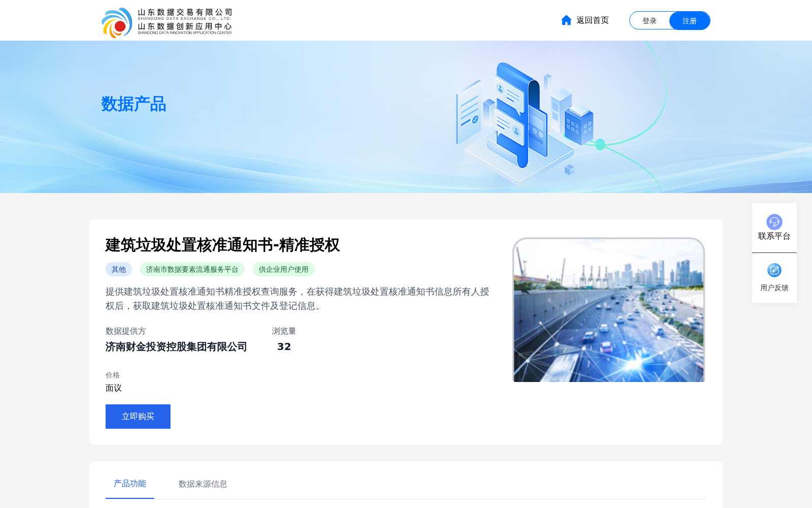
Task: Click the Shandong Data Exchange logo
Action: coord(166,22)
